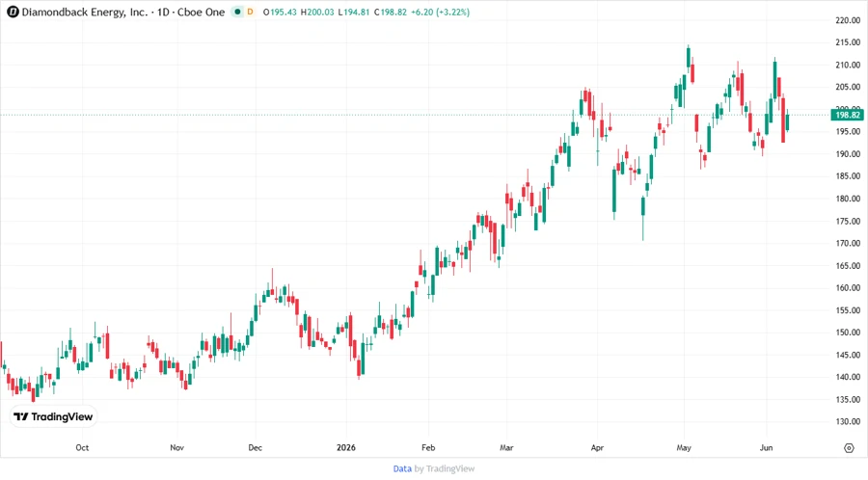Click the 220.00 price axis label
The image size is (868, 480).
(848, 20)
